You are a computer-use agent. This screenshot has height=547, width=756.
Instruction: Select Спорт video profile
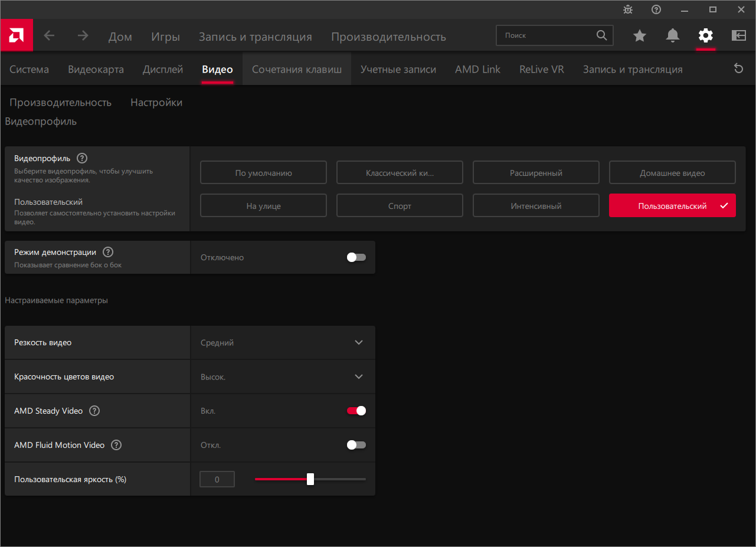click(x=400, y=206)
